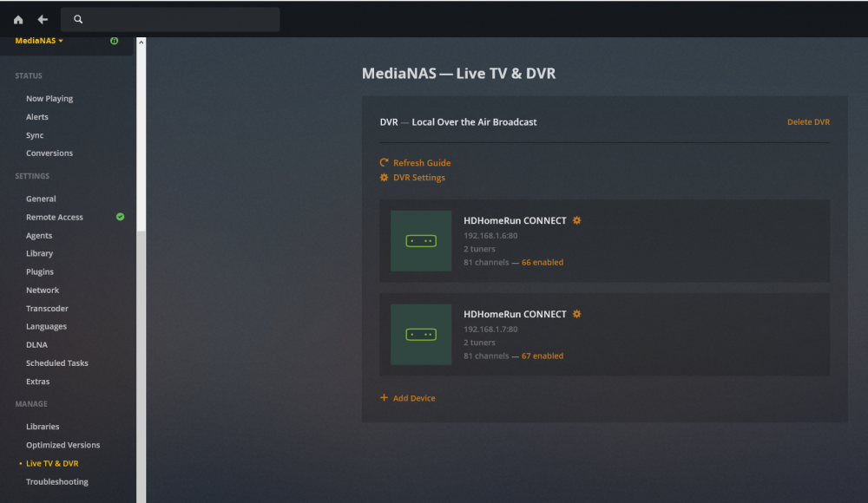Click the second HDHomeRun CONNECT device name

coord(515,314)
